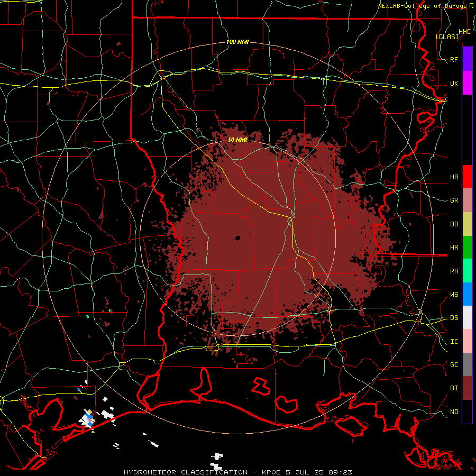Select the BD yellow legend block

tap(467, 224)
